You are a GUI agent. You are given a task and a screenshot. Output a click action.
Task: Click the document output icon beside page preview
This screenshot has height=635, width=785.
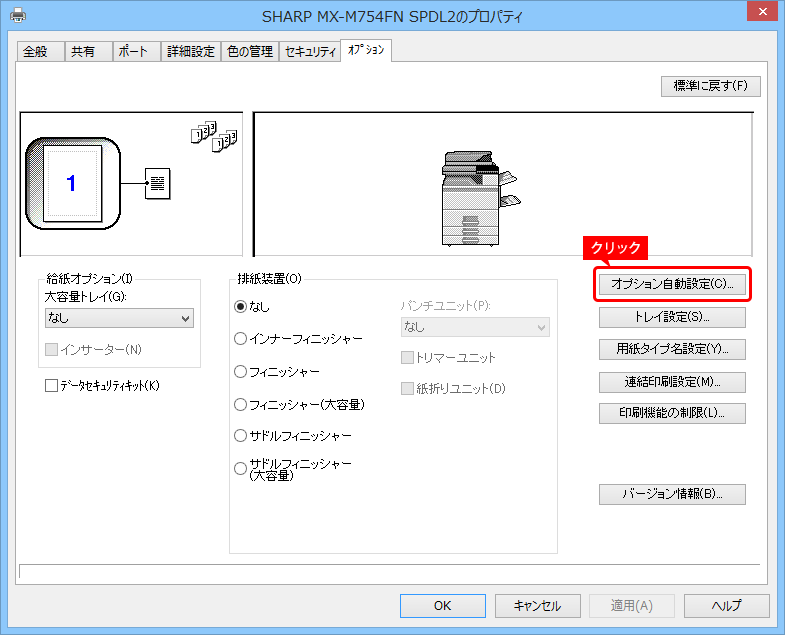[x=158, y=183]
